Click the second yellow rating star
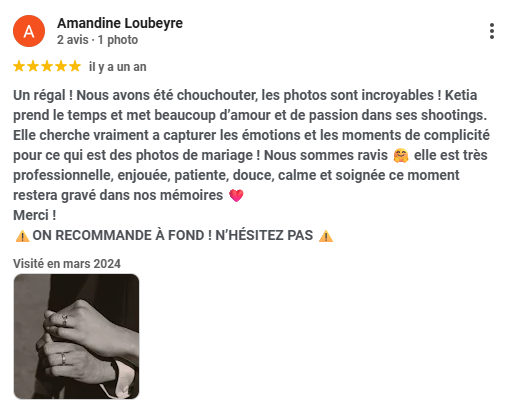 pos(33,66)
